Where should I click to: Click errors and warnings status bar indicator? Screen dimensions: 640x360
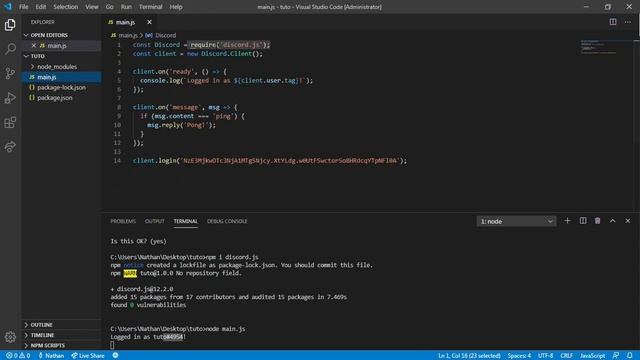point(18,356)
